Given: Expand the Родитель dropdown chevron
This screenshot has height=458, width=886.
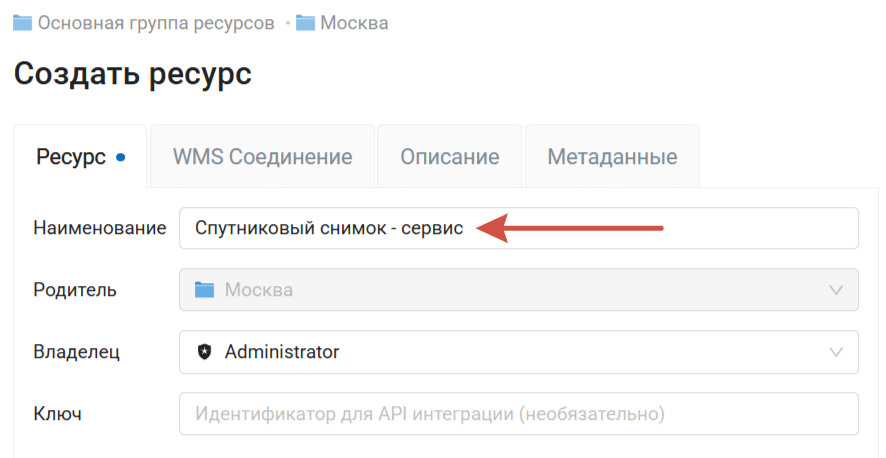Looking at the screenshot, I should [x=836, y=290].
